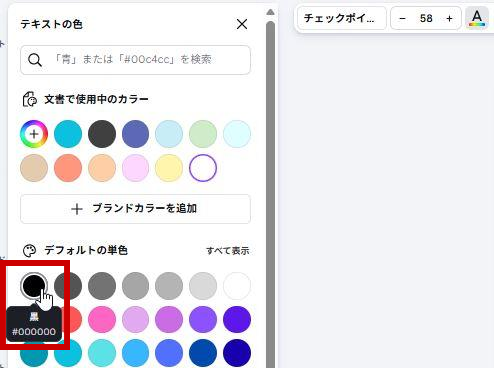
Task: Select the deep purple-blue default swatch
Action: point(237,319)
